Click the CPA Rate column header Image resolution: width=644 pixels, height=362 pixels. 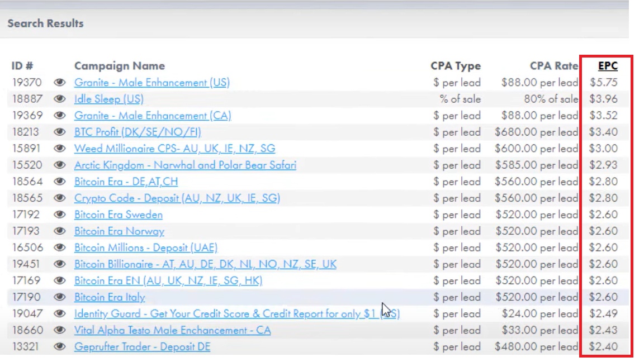(553, 66)
